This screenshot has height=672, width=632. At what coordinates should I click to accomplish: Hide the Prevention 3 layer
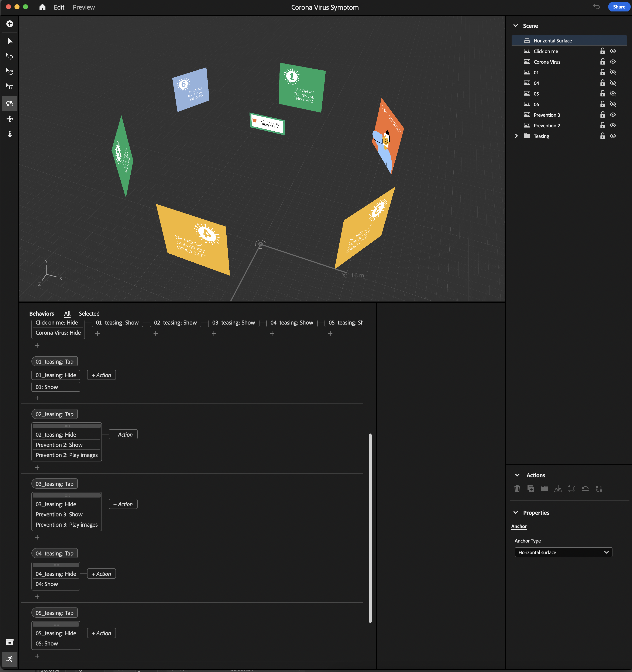612,115
